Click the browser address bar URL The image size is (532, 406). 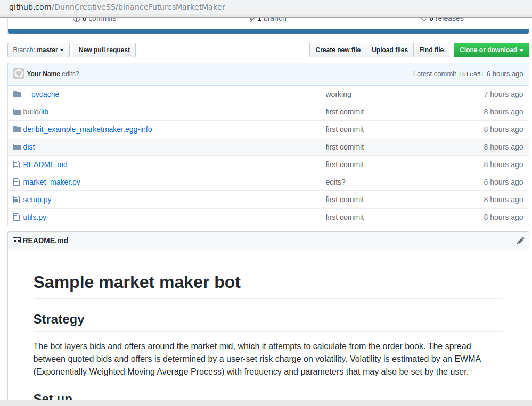[x=117, y=7]
